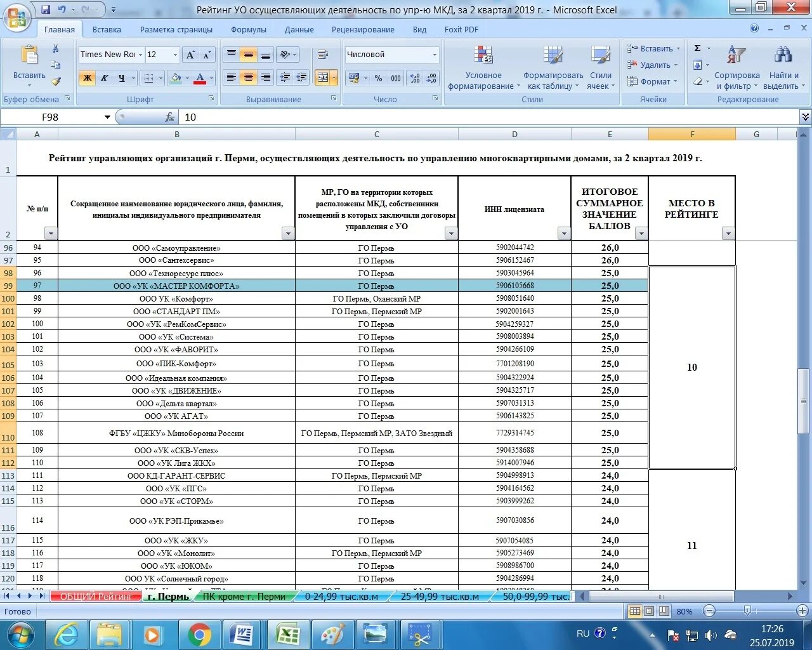Apply the thousands separator 000 format
Viewport: 812px width, 650px height.
tap(396, 78)
